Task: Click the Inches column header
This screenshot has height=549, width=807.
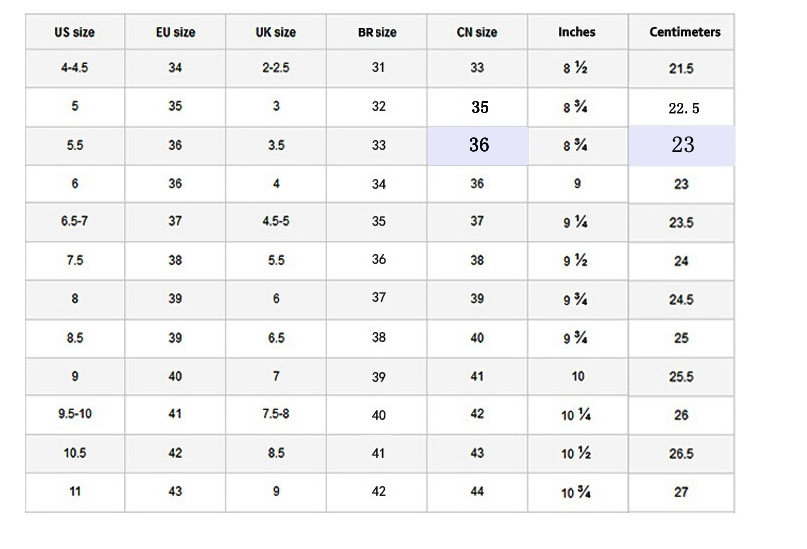Action: pos(577,32)
